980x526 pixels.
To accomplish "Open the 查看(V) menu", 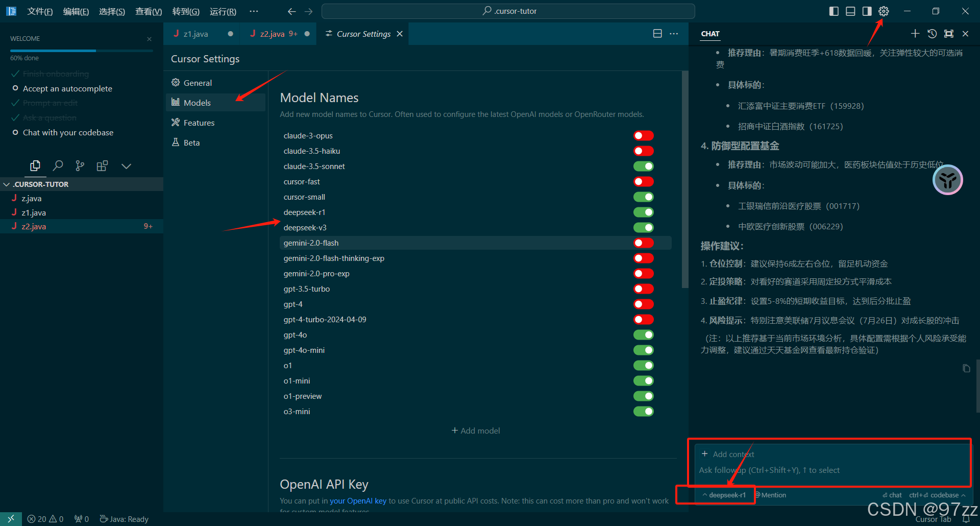I will click(x=149, y=11).
